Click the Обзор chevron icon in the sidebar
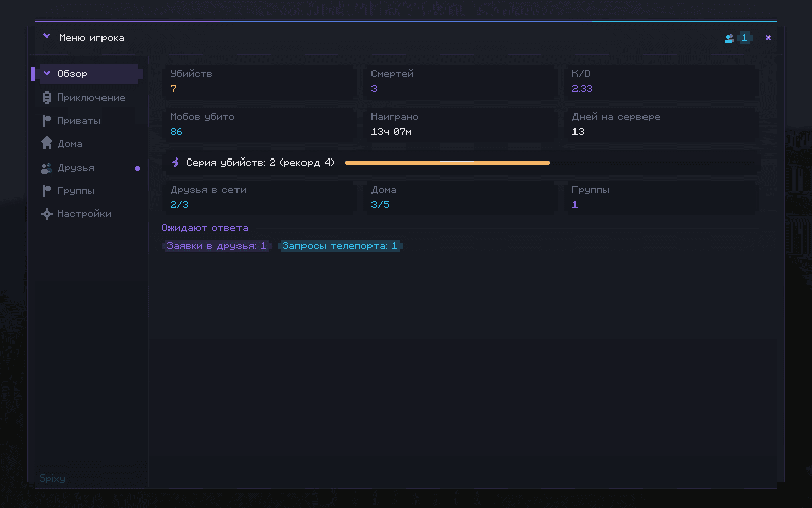The width and height of the screenshot is (812, 508). coord(47,73)
